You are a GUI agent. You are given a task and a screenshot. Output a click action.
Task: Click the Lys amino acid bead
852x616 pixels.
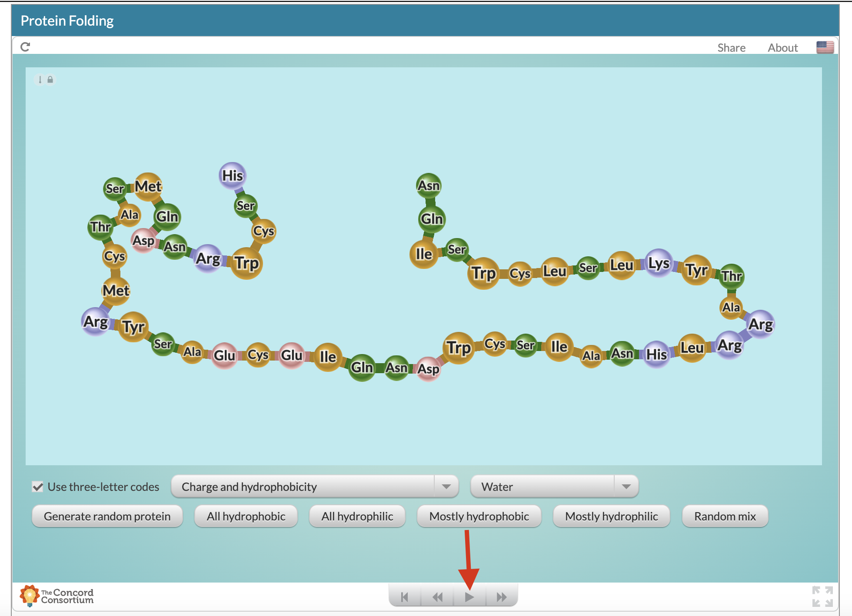tap(658, 263)
